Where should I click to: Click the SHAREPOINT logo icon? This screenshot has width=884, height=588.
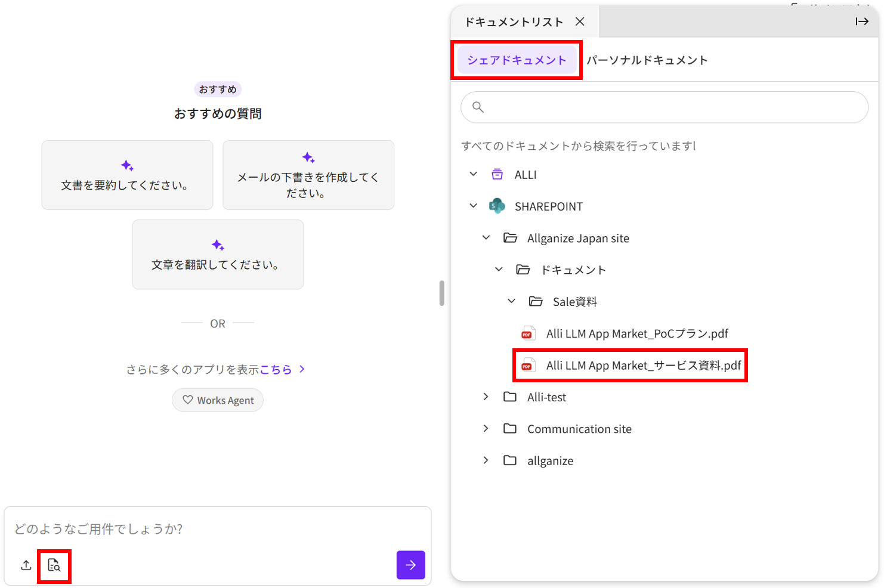click(x=497, y=206)
